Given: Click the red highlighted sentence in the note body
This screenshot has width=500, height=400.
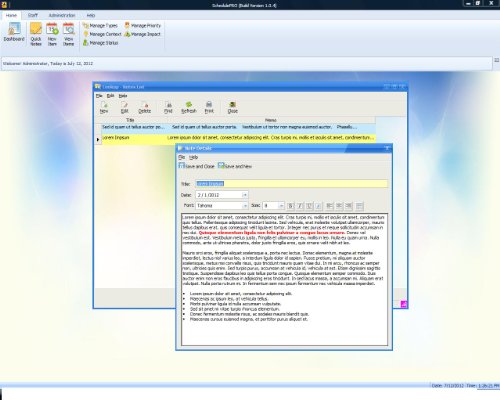Looking at the screenshot, I should (271, 233).
